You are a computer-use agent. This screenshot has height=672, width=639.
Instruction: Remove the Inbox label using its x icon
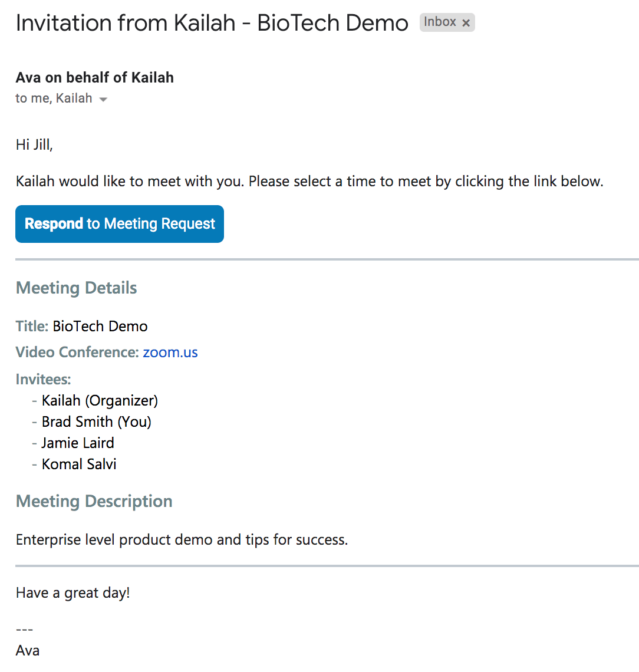tap(466, 22)
